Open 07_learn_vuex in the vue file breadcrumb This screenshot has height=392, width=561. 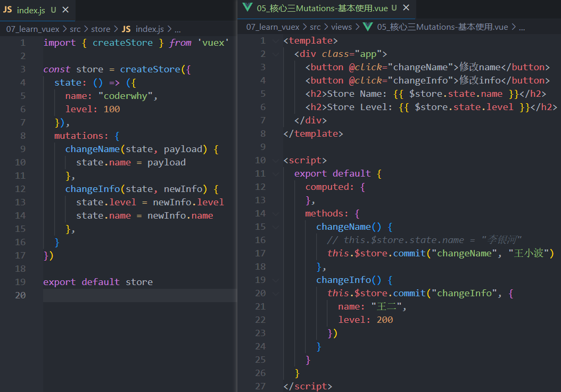click(x=273, y=27)
